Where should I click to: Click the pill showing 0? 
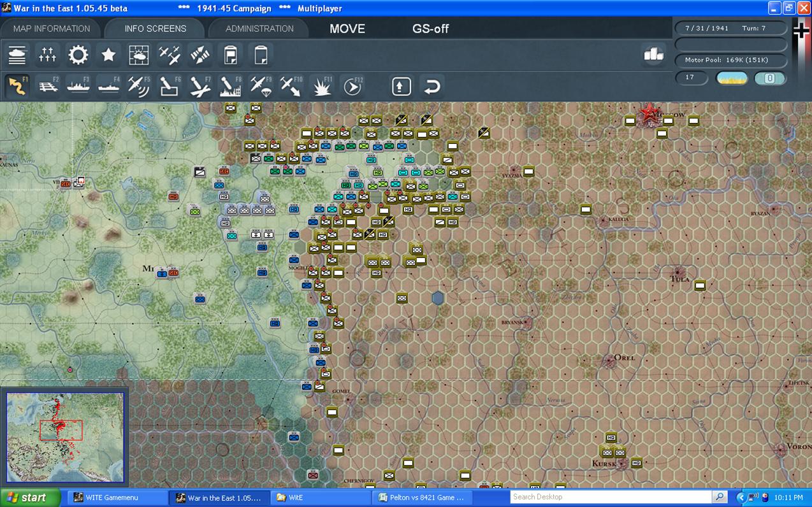pos(770,78)
